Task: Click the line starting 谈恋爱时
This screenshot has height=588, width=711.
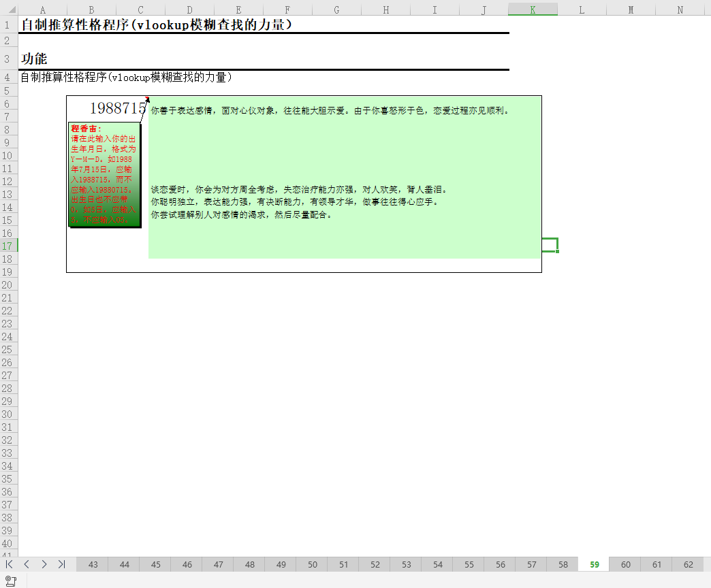Action: coord(300,189)
